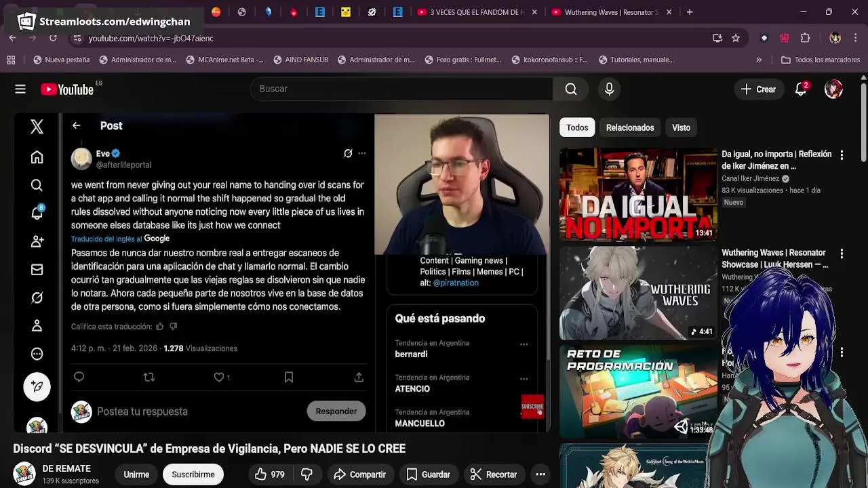Screen dimensions: 868x488
Task: Bookmark this page with star icon
Action: pyautogui.click(x=736, y=38)
